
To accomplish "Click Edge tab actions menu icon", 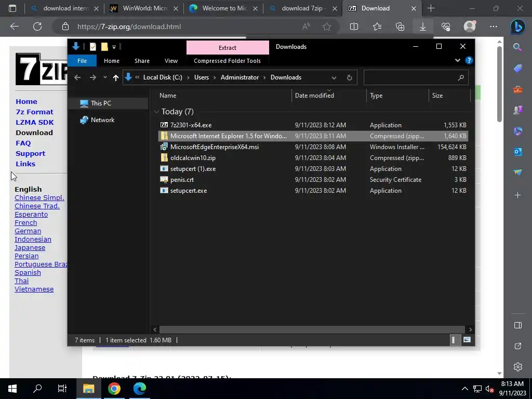I will (12, 8).
